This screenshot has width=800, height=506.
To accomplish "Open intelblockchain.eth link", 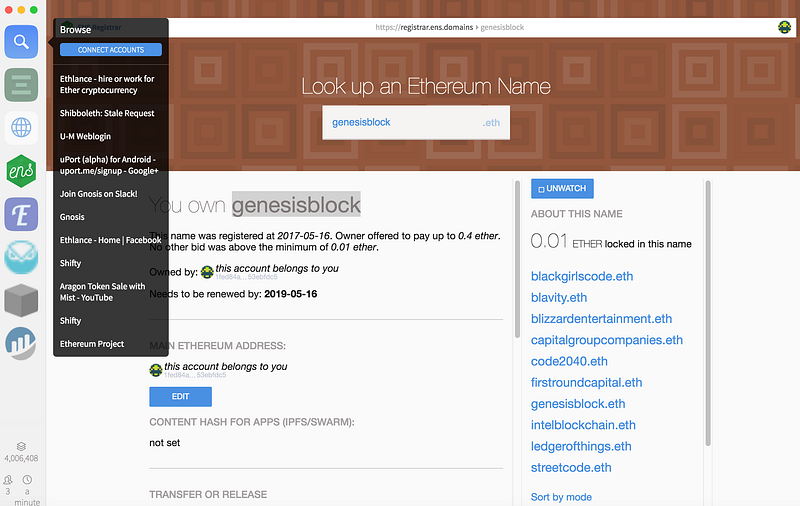I will [x=583, y=425].
